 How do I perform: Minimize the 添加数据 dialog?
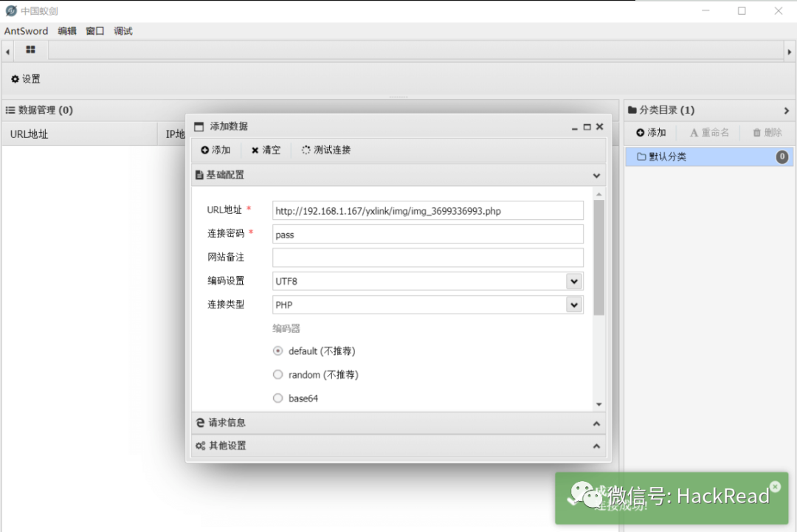(x=574, y=128)
